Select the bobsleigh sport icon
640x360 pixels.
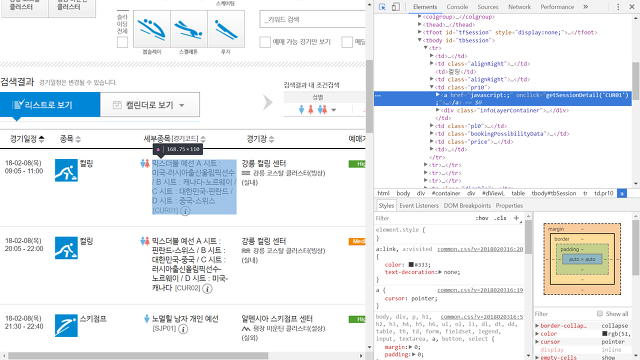coord(152,29)
